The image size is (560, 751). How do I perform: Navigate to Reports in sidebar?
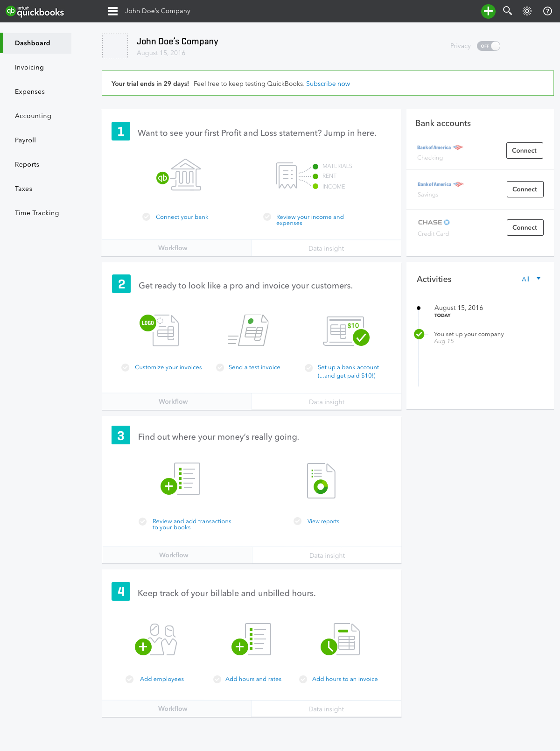click(27, 164)
